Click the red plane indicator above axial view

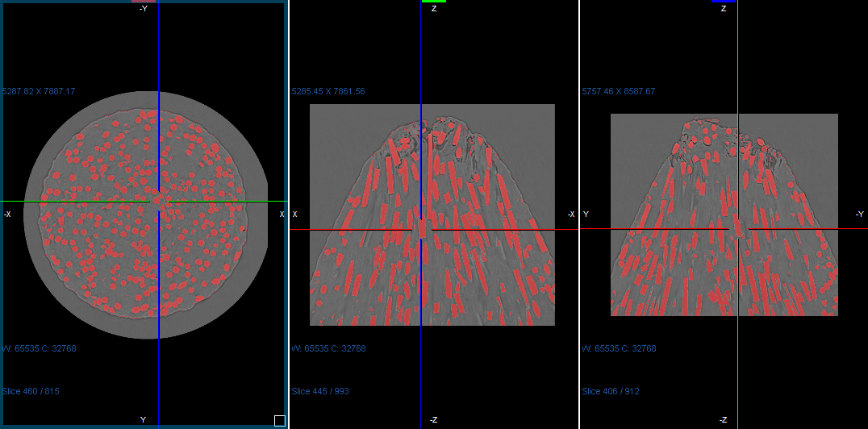click(144, 2)
